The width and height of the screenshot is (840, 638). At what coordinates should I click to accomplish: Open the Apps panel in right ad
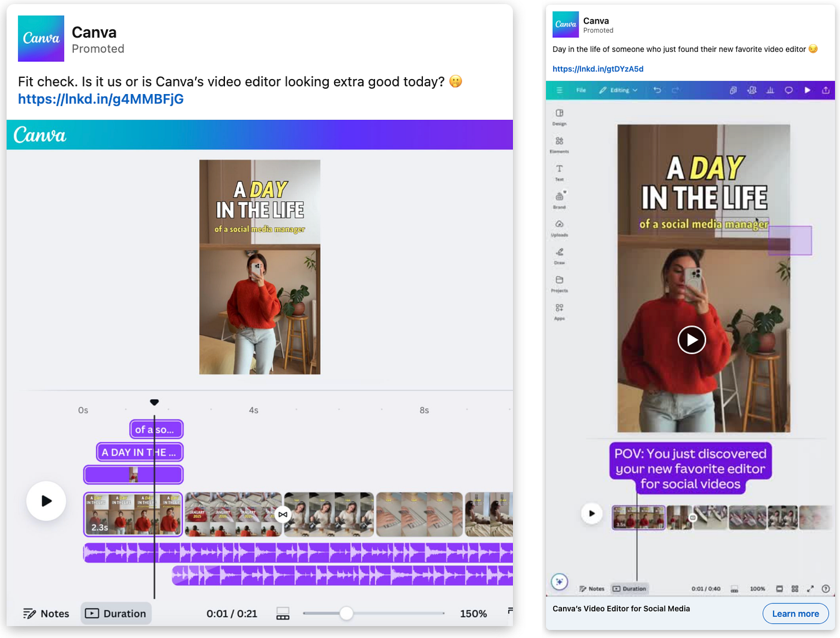coord(559,311)
